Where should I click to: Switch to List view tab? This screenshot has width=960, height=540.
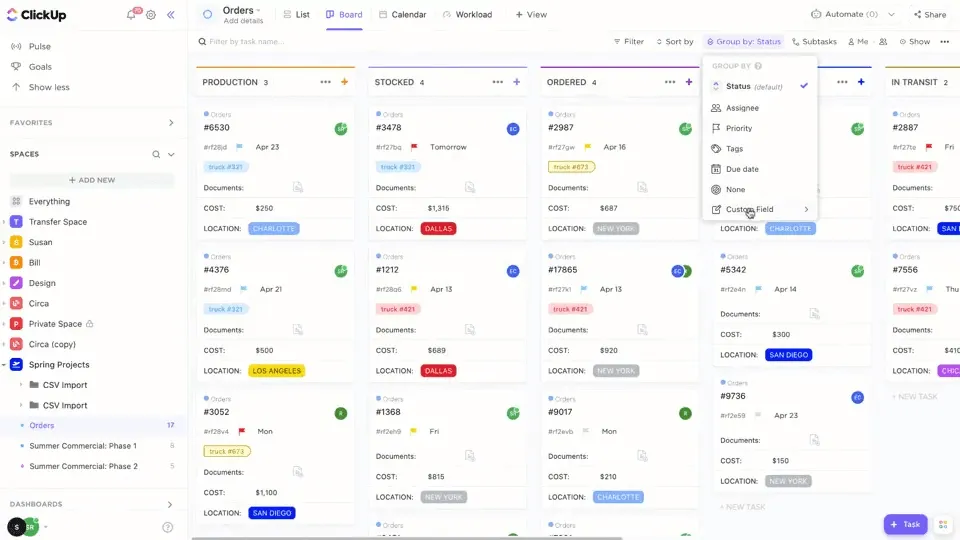(x=296, y=14)
